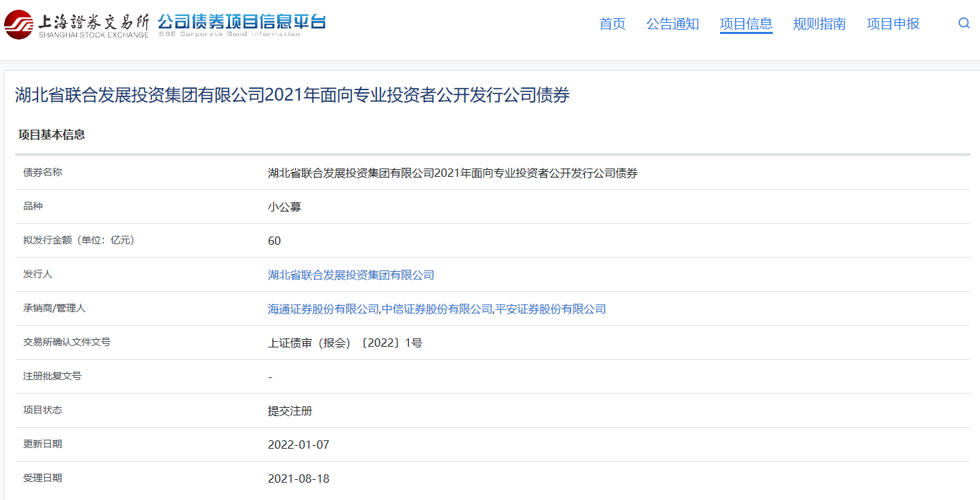The width and height of the screenshot is (980, 500).
Task: Click underwriter link 海通证券股份有限公司
Action: (323, 309)
